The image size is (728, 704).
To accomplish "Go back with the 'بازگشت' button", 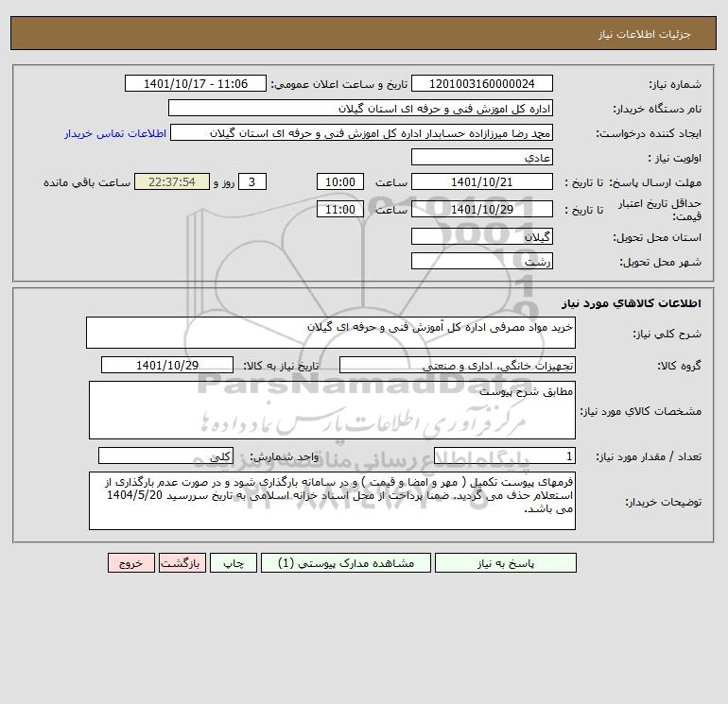I will (182, 563).
